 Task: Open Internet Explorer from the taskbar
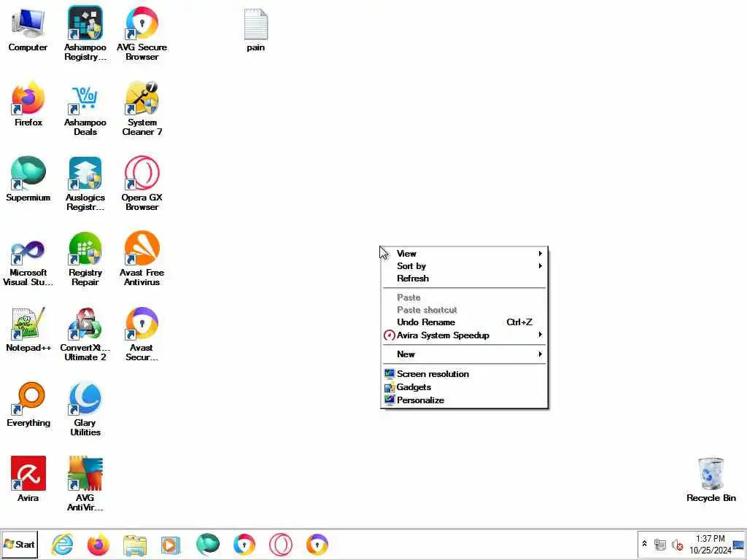coord(63,545)
